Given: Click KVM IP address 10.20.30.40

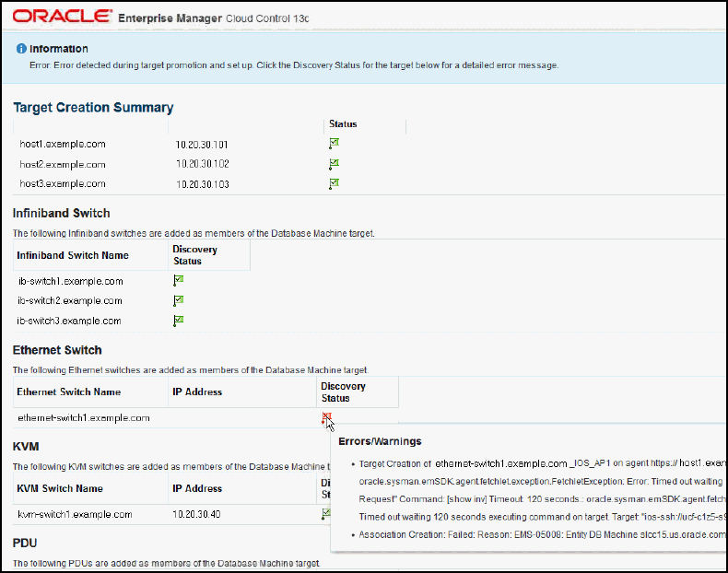Looking at the screenshot, I should pyautogui.click(x=196, y=515).
